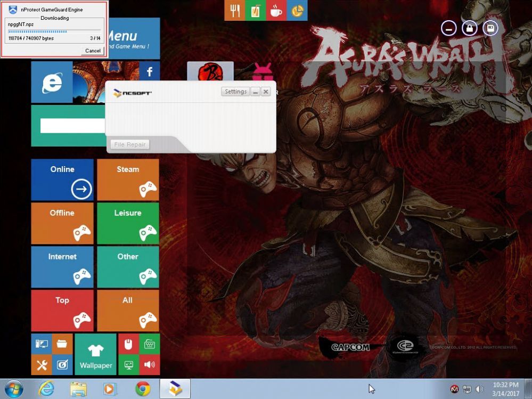Open Windows Media Player from the taskbar
The image size is (532, 399).
(110, 389)
